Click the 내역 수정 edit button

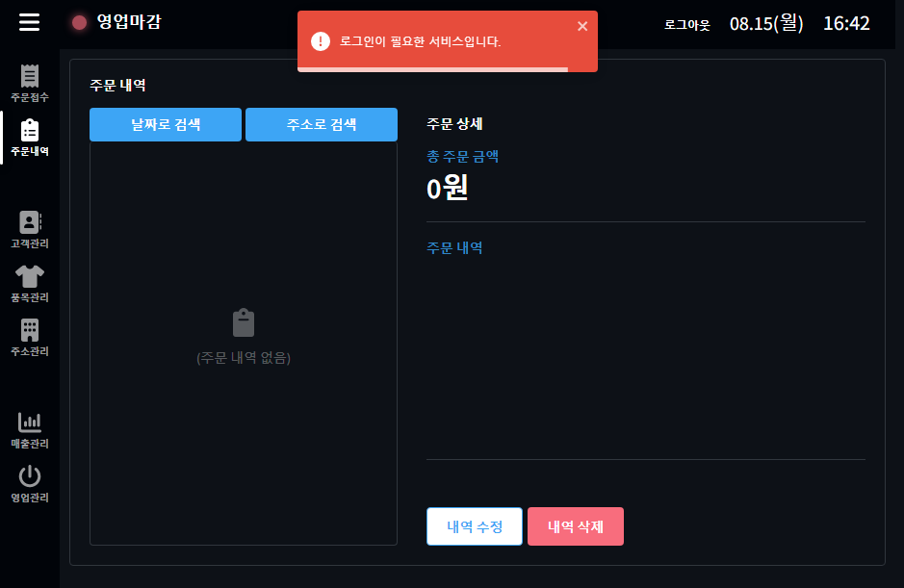pos(474,526)
